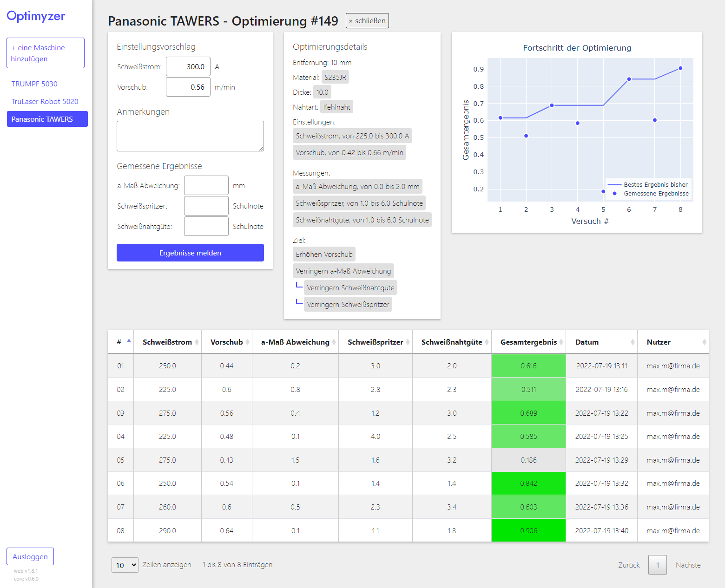The image size is (725, 588).
Task: Click Gesamtergebnis cell 0.906
Action: click(x=528, y=530)
